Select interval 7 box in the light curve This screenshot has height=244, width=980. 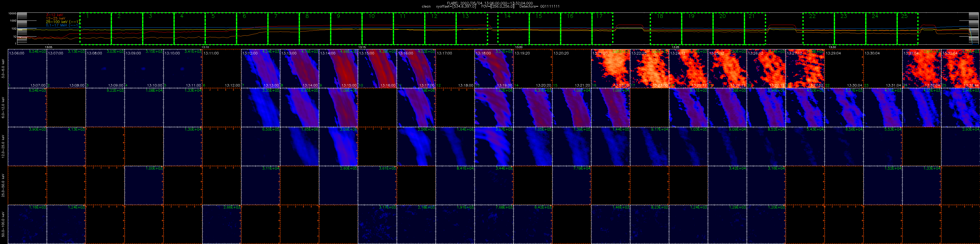(x=284, y=29)
